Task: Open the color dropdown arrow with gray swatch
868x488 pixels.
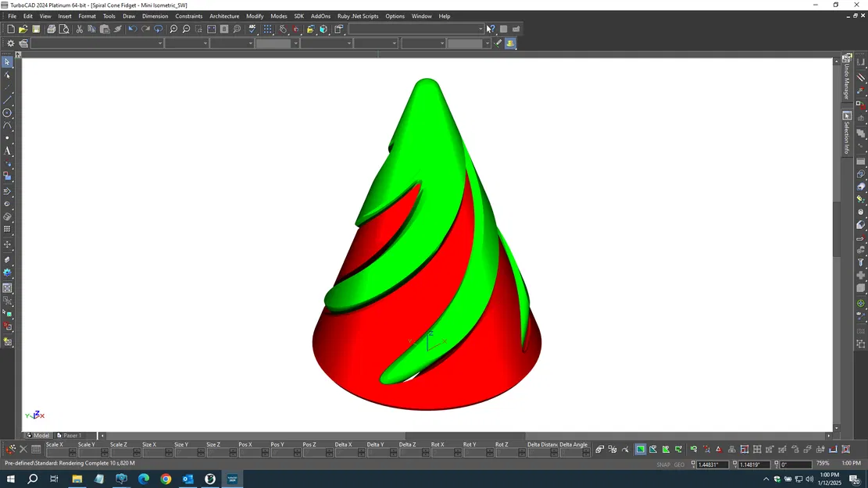Action: [x=295, y=43]
